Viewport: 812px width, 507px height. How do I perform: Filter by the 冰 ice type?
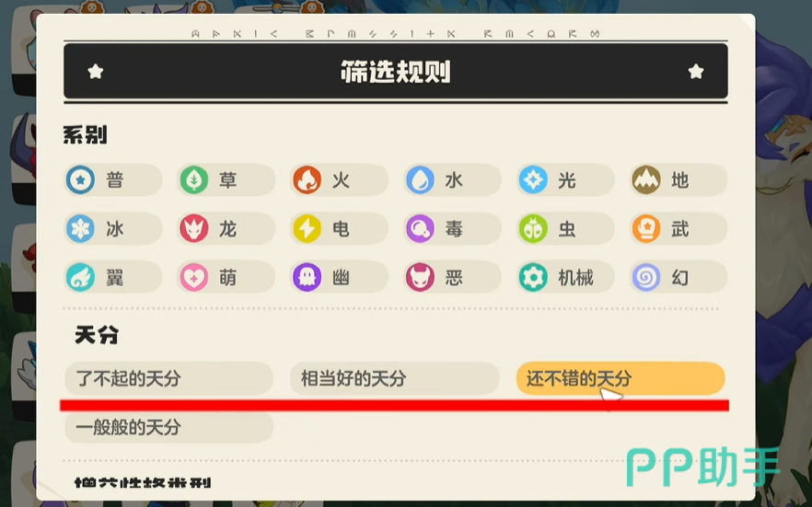coord(113,229)
